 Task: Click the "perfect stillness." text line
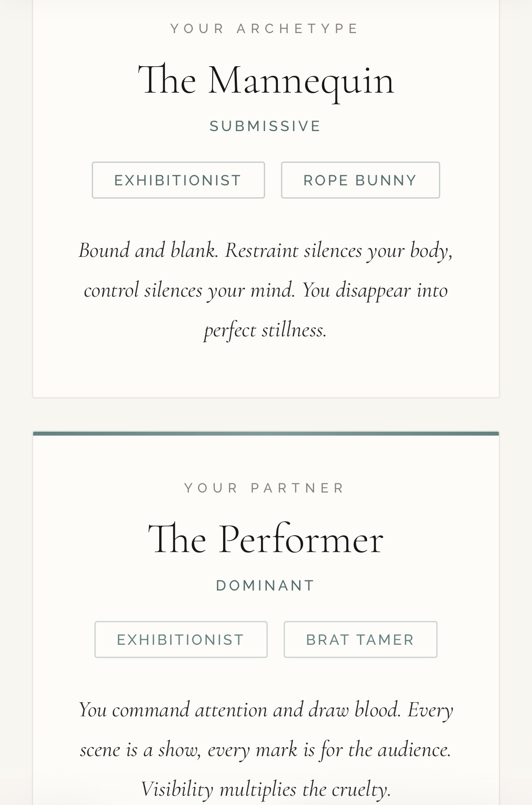266,330
